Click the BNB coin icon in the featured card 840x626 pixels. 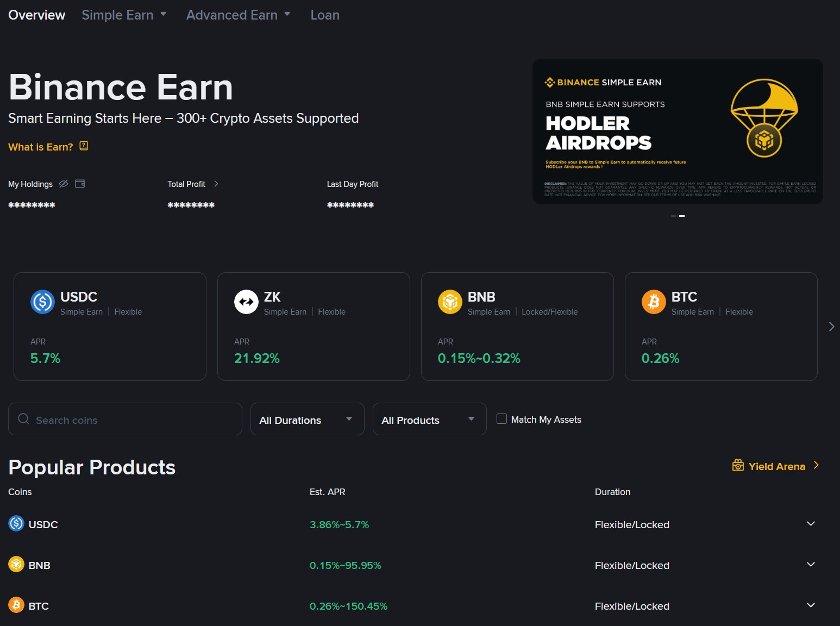[x=450, y=302]
